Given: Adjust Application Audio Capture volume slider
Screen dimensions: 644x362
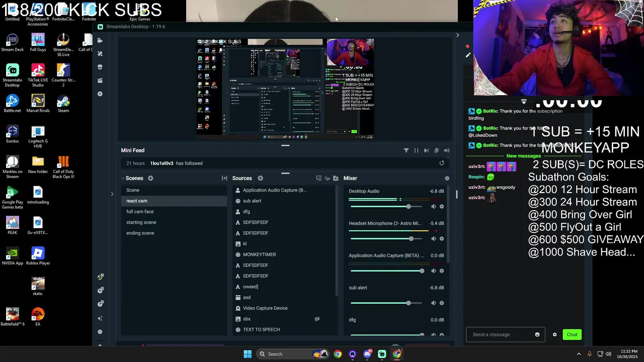Looking at the screenshot, I should pyautogui.click(x=387, y=271).
